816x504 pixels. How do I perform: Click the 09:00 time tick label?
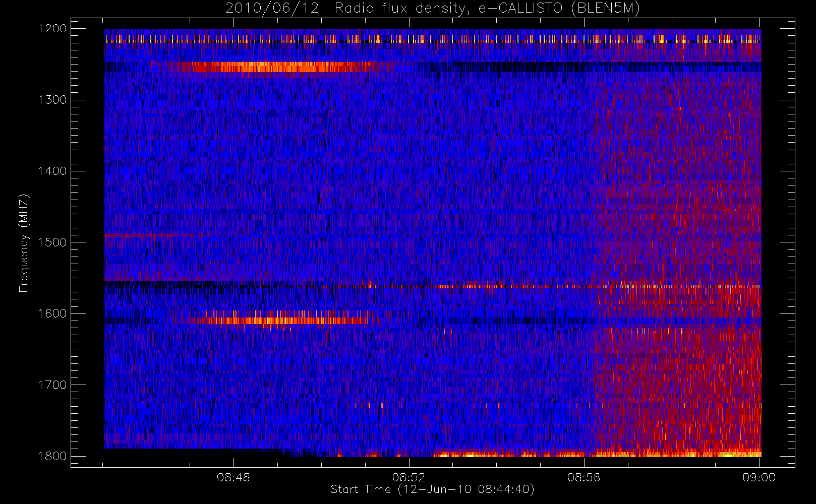click(759, 477)
